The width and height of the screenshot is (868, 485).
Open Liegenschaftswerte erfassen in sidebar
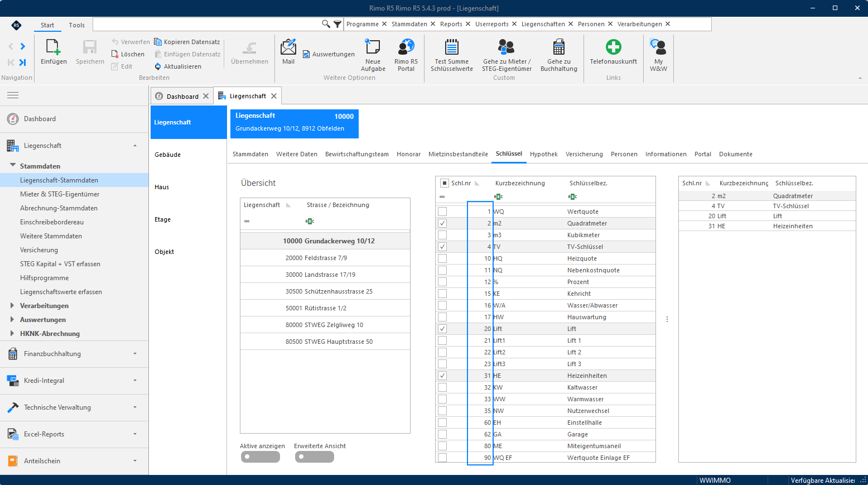(x=61, y=292)
